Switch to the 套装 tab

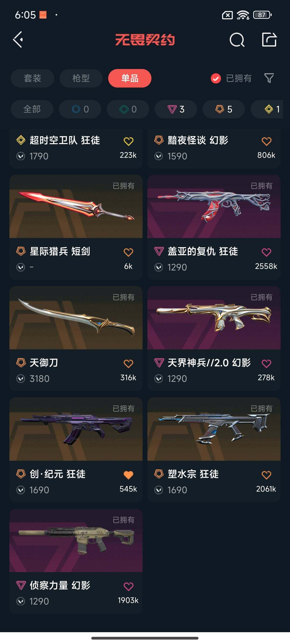(32, 78)
